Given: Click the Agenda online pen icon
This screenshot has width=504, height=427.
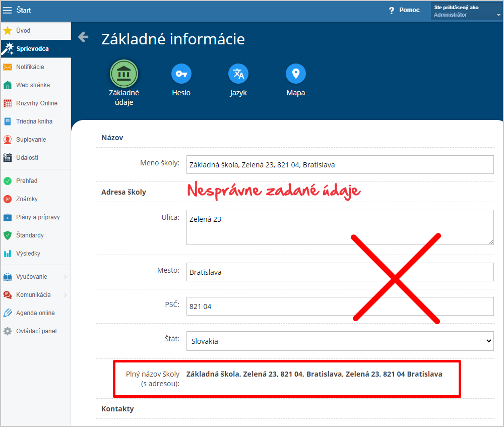Looking at the screenshot, I should click(8, 313).
